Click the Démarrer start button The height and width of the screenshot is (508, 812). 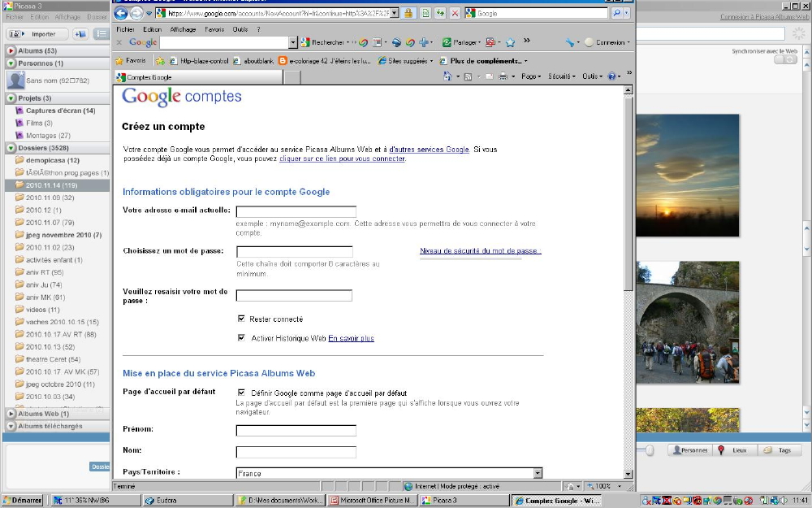click(x=23, y=500)
